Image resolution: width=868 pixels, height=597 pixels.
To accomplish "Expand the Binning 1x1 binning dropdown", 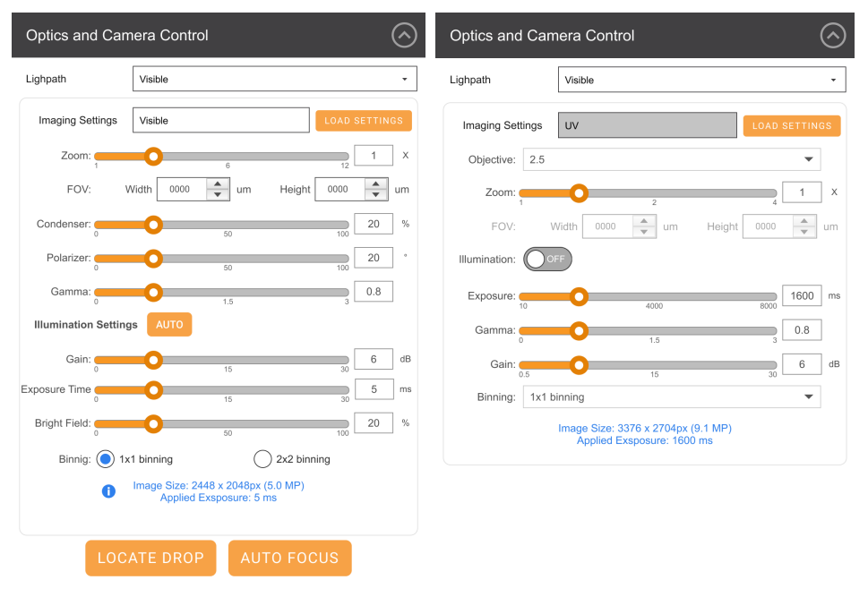I will 671,397.
